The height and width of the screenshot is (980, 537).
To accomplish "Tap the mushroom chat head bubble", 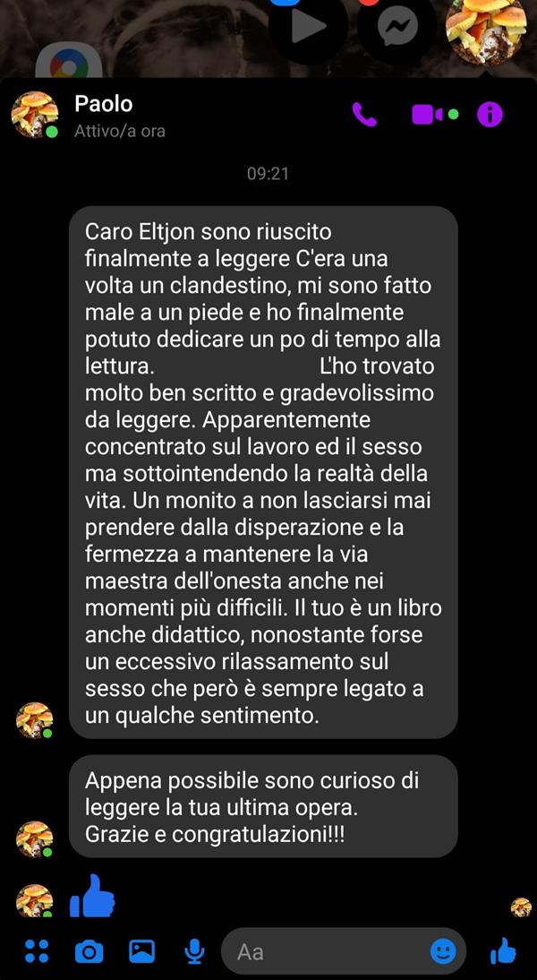I will 486,29.
